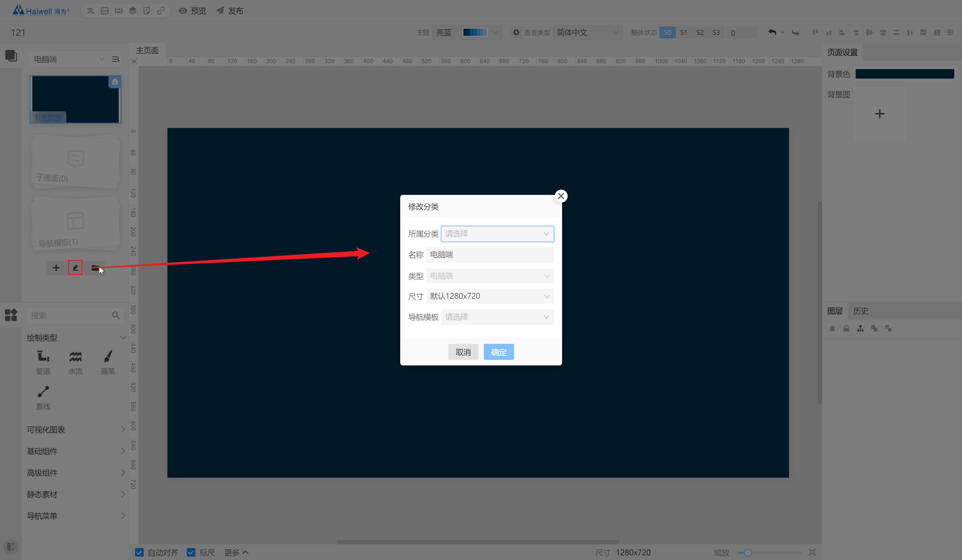This screenshot has width=962, height=560.
Task: Close the 修改分类 dialog
Action: 561,196
